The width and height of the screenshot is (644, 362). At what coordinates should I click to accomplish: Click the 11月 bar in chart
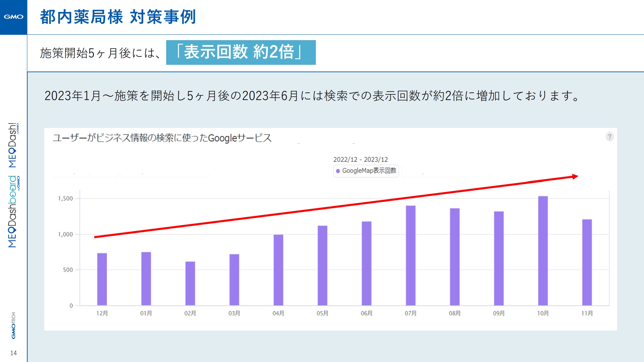pyautogui.click(x=587, y=262)
